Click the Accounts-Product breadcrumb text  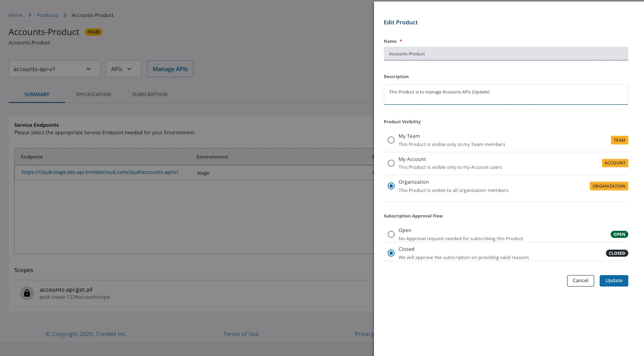93,15
